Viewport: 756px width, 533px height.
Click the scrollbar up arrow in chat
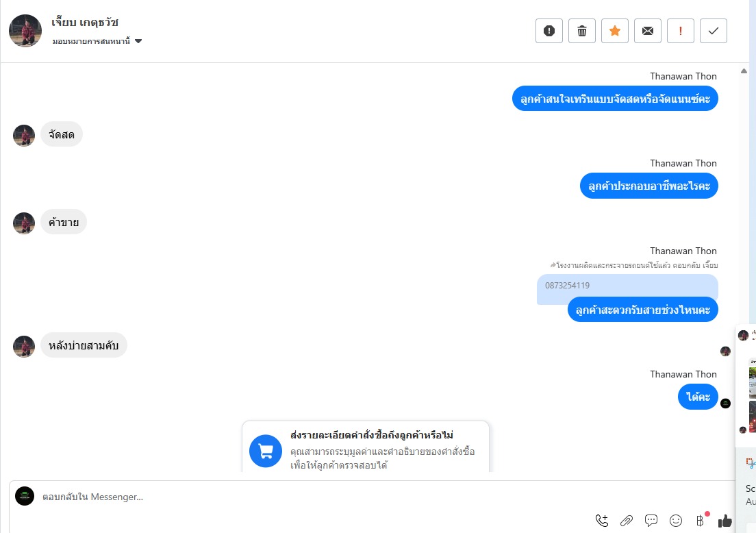point(744,71)
